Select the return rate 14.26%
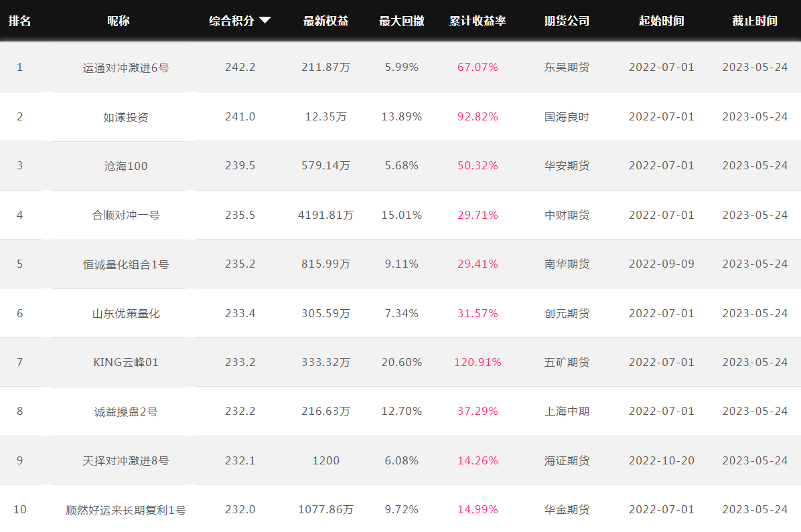801x532 pixels. [478, 460]
